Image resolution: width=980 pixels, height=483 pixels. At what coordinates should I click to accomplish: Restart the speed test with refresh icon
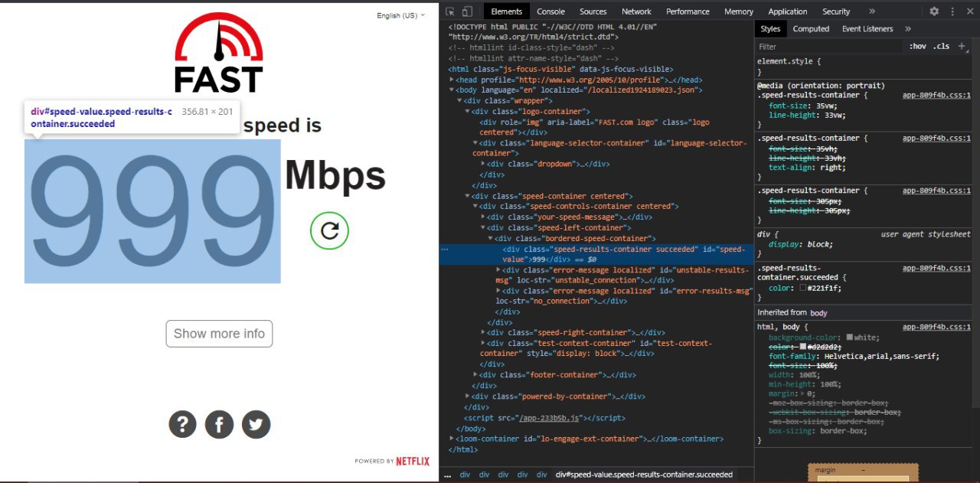tap(329, 230)
